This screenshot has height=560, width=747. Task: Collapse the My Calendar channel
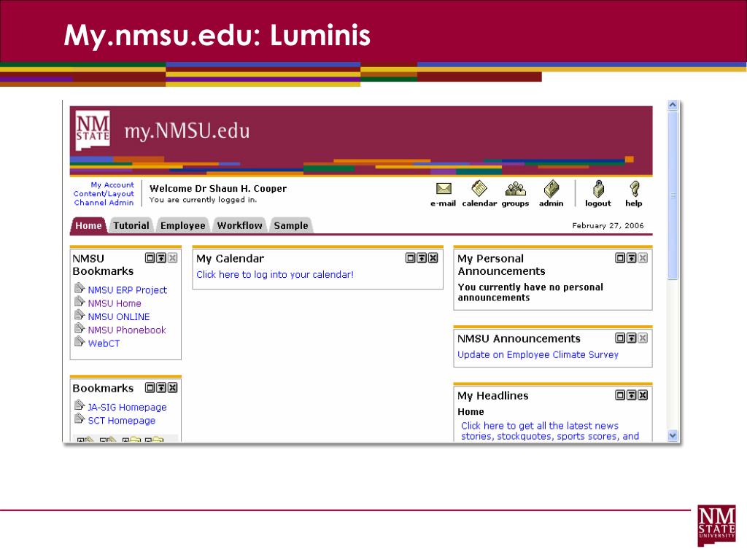422,258
